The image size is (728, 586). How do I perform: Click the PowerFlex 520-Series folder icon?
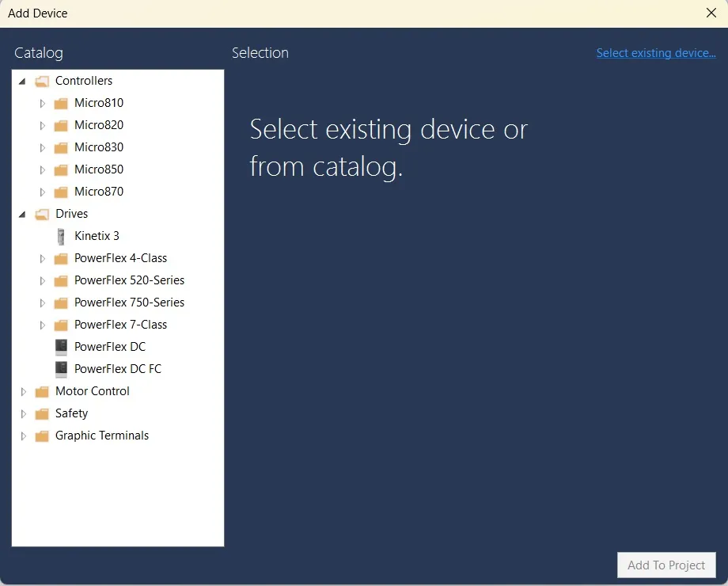61,280
